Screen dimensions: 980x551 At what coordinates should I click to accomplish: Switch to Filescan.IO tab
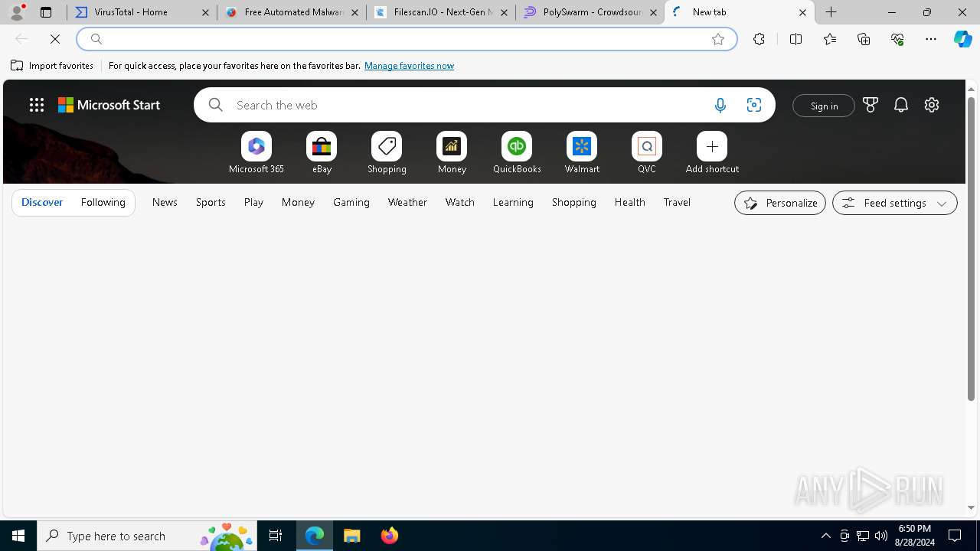pos(440,12)
